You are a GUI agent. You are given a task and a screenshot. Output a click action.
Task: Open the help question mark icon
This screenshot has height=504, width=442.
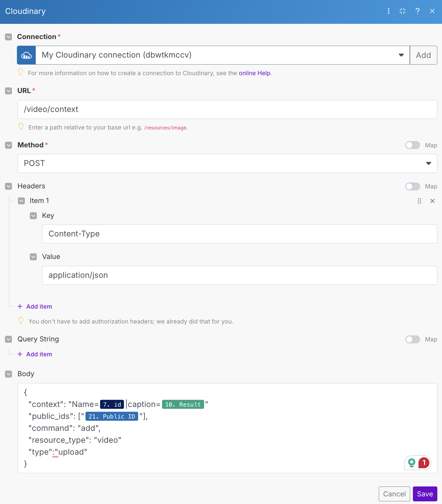click(x=417, y=11)
